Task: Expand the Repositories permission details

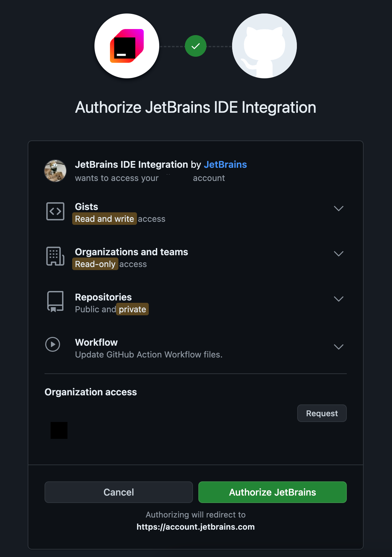Action: click(338, 299)
